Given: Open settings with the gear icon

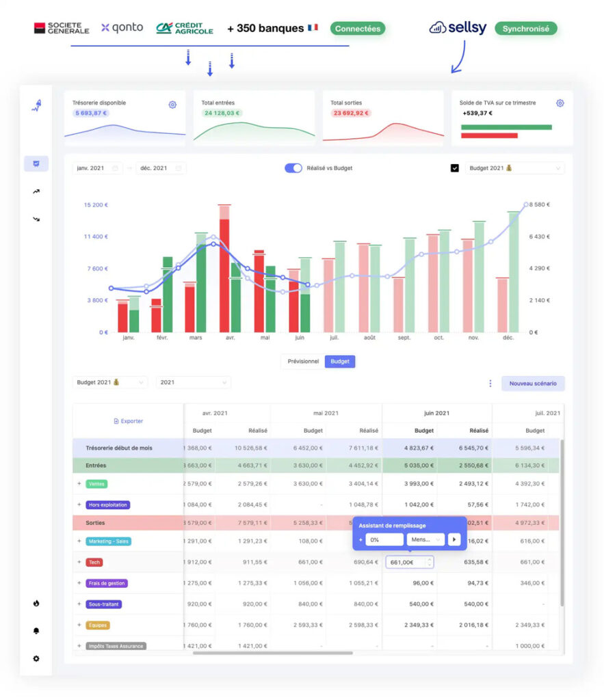Looking at the screenshot, I should pos(36,658).
